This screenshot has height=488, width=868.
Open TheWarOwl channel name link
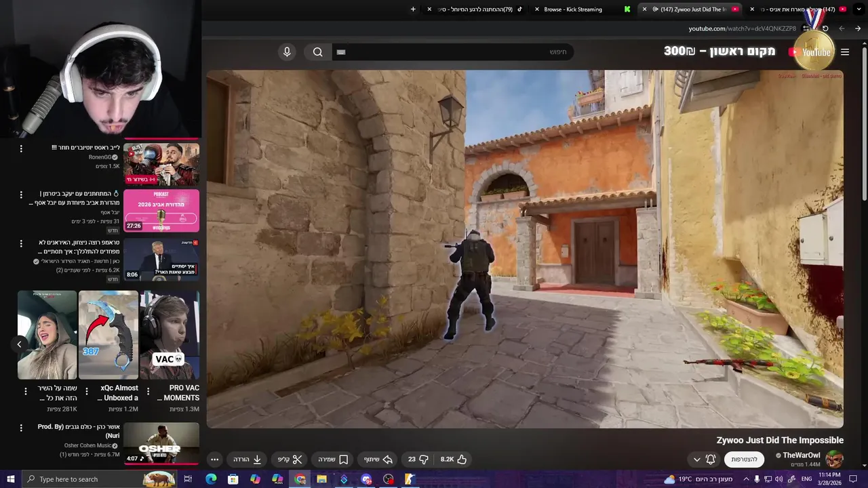click(801, 455)
